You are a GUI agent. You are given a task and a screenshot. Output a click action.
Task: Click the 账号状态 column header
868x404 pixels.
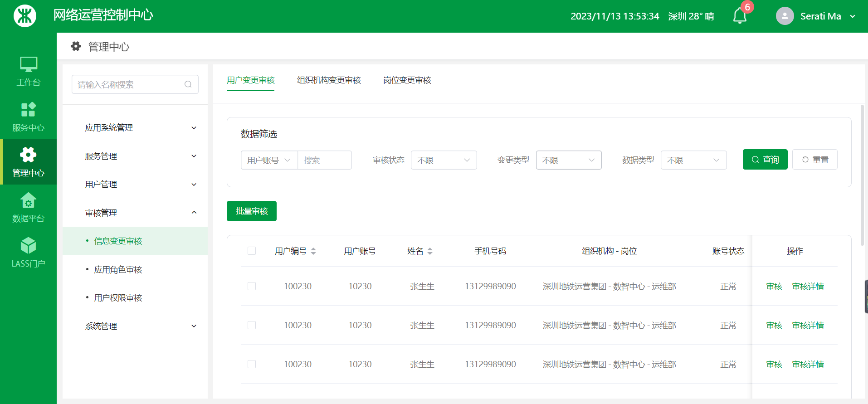point(728,251)
